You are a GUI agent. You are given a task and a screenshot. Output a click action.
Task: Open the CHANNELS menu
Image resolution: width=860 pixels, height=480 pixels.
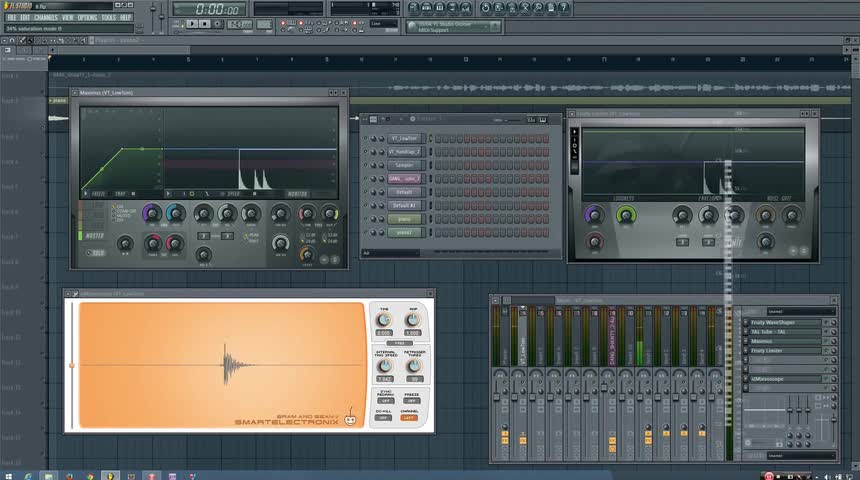[46, 17]
